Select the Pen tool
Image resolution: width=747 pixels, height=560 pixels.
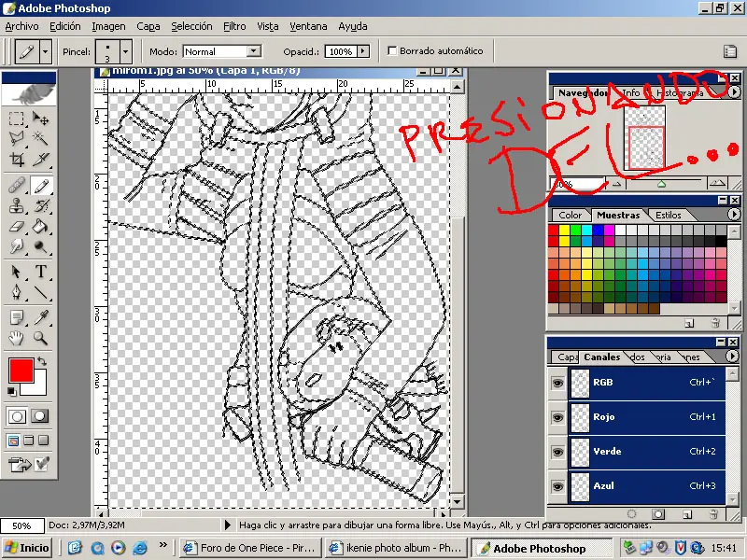17,292
